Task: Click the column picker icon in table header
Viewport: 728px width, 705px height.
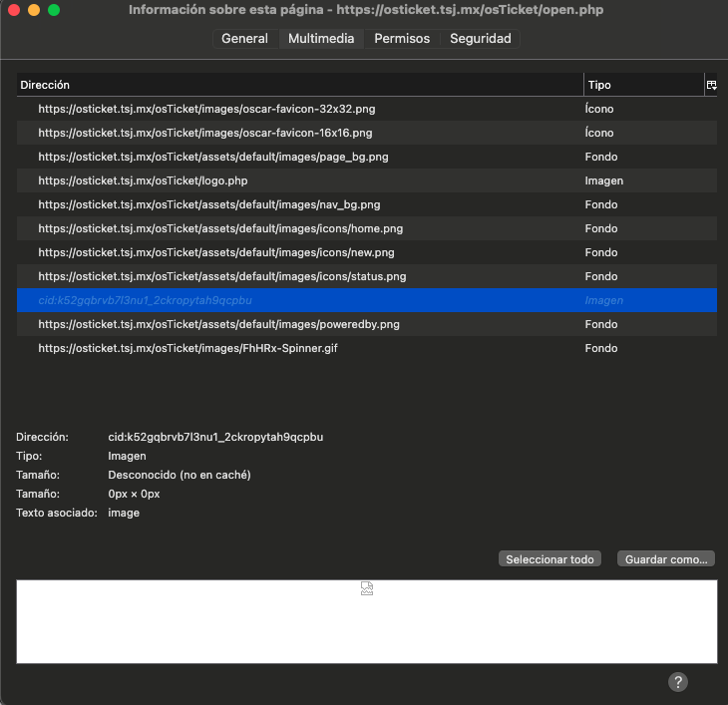Action: (711, 86)
